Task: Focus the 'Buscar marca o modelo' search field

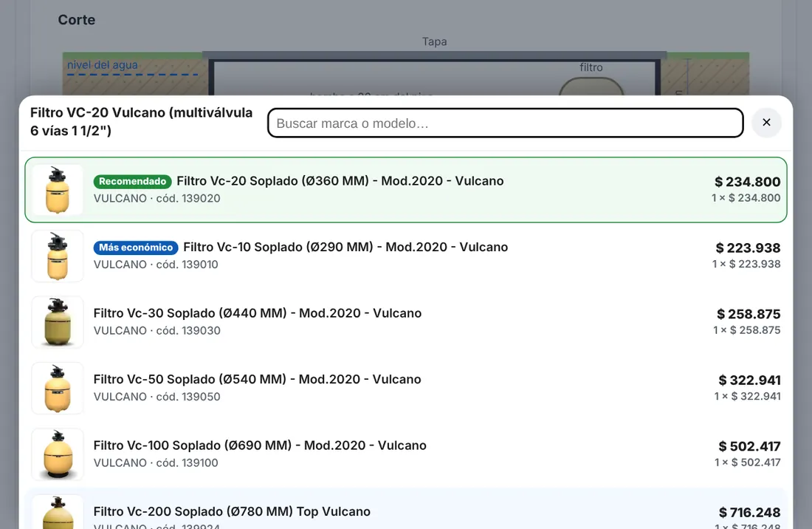Action: (506, 123)
